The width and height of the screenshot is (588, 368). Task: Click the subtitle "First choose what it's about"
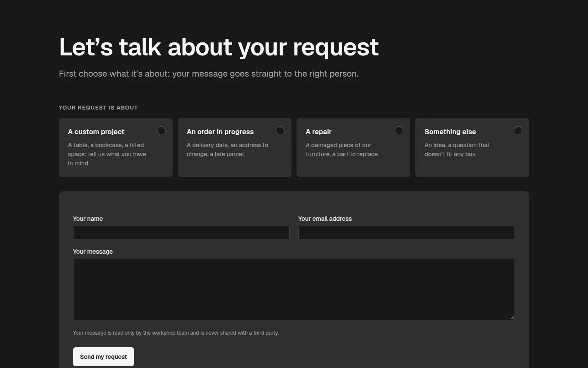(209, 74)
